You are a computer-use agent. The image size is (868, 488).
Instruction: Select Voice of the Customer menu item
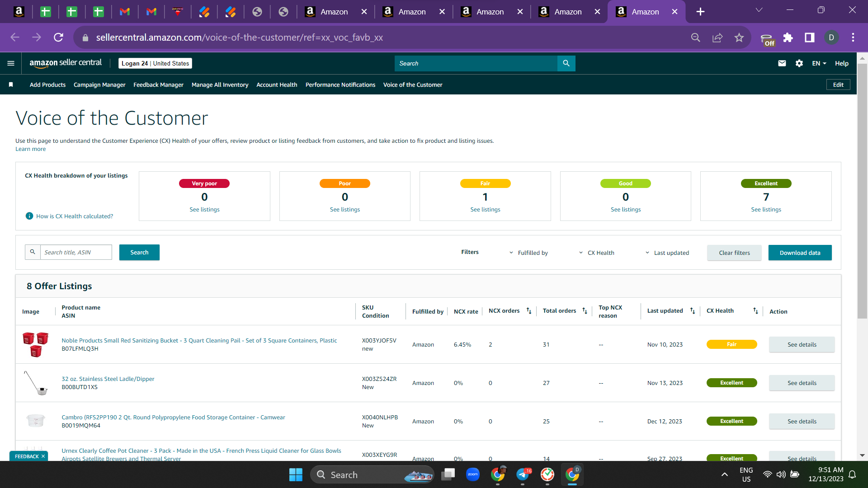413,84
